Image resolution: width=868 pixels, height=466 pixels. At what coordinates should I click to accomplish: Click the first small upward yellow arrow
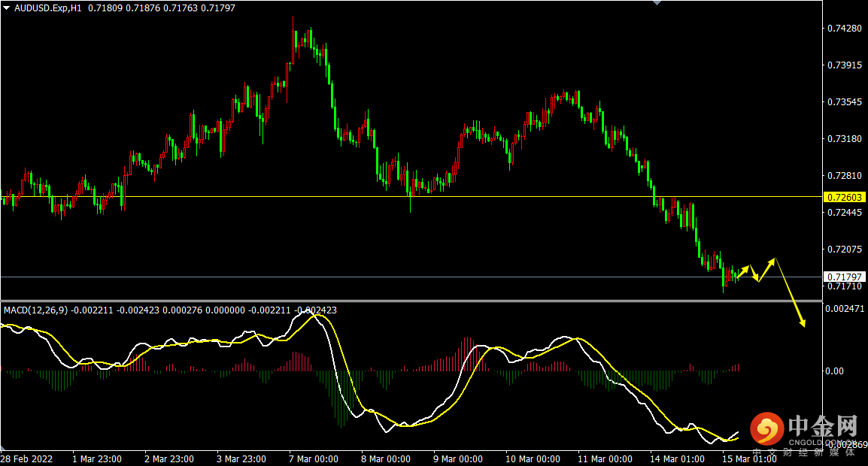[743, 271]
